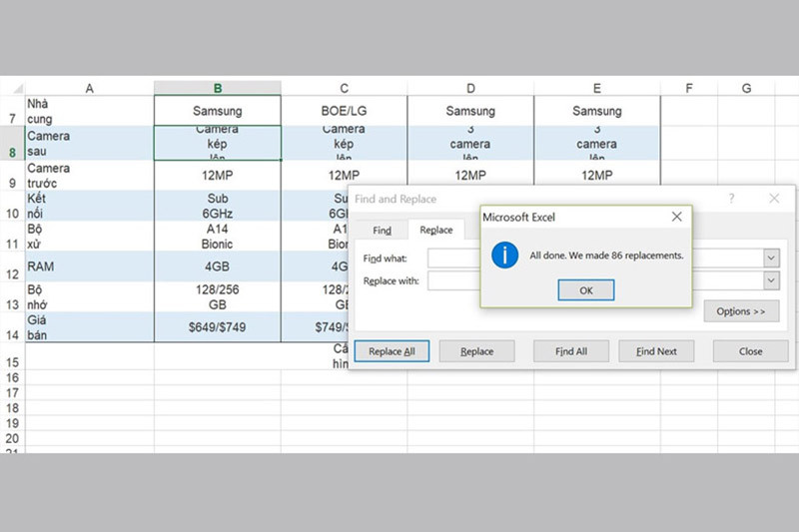
Task: Click Close in Find and Replace dialog
Action: tap(751, 351)
